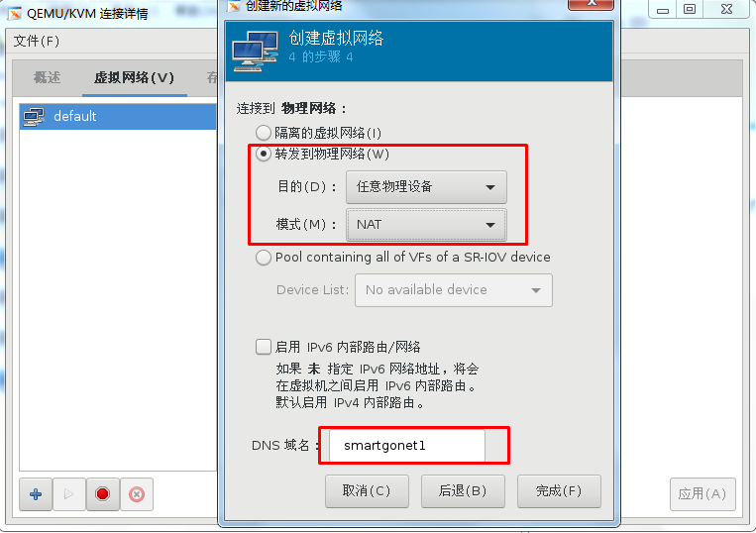This screenshot has height=533, width=756.
Task: Enable IPv6 internal routing checkbox
Action: (264, 347)
